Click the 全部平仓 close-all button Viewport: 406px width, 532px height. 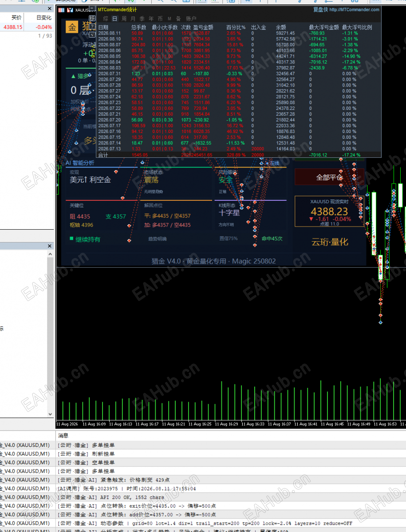pyautogui.click(x=329, y=177)
